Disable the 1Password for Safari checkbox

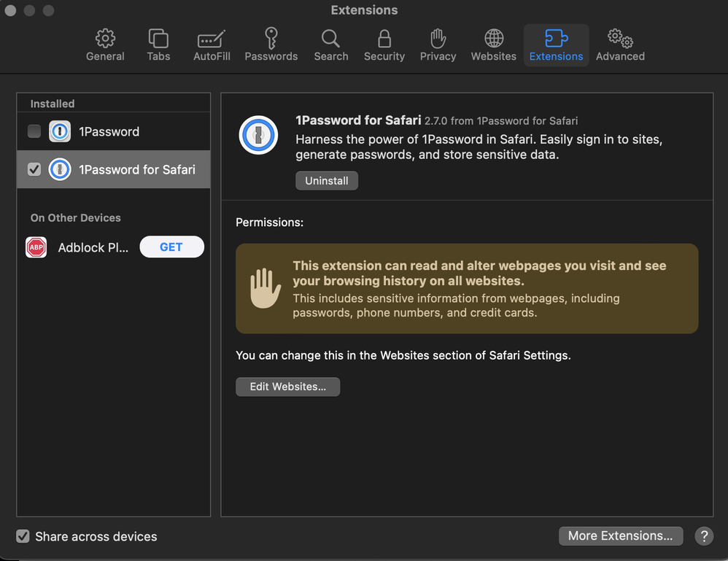[34, 169]
